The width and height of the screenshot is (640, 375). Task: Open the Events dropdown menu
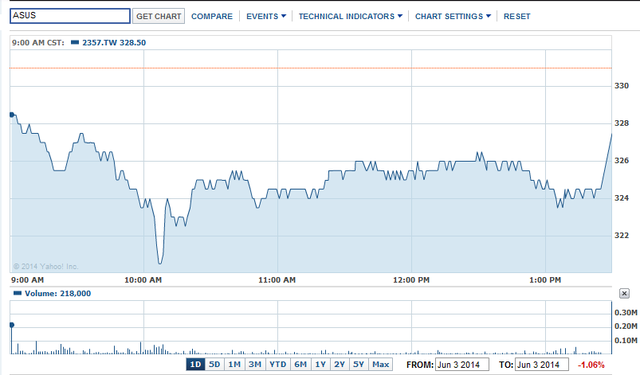(266, 16)
